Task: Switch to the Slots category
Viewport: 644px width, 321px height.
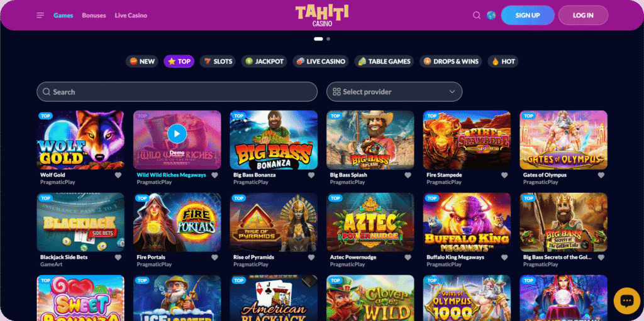Action: click(218, 62)
